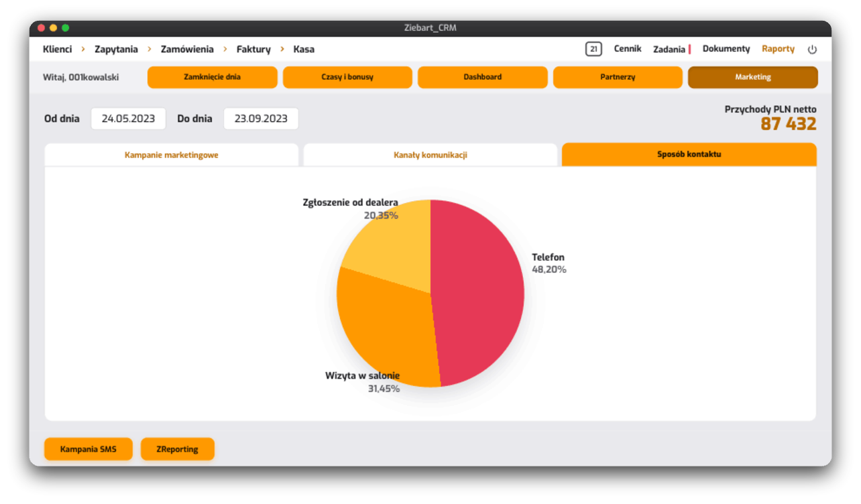
Task: Switch to Kanały komunikacji tab
Action: (431, 155)
